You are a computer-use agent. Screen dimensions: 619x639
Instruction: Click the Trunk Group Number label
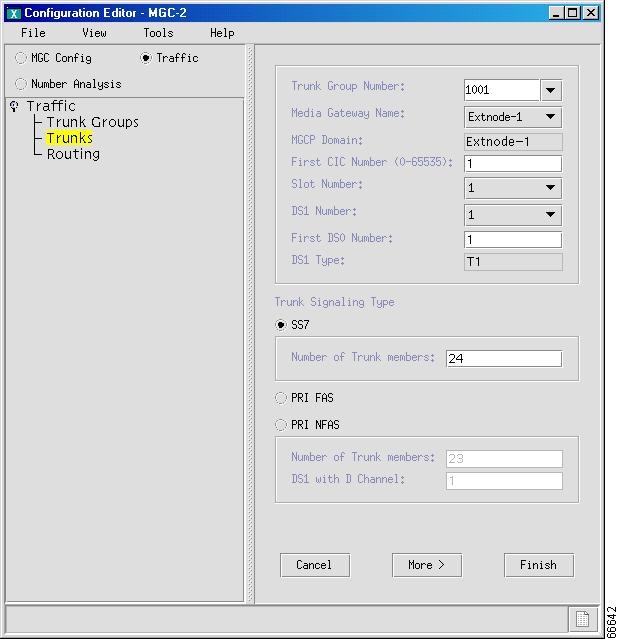(x=348, y=86)
